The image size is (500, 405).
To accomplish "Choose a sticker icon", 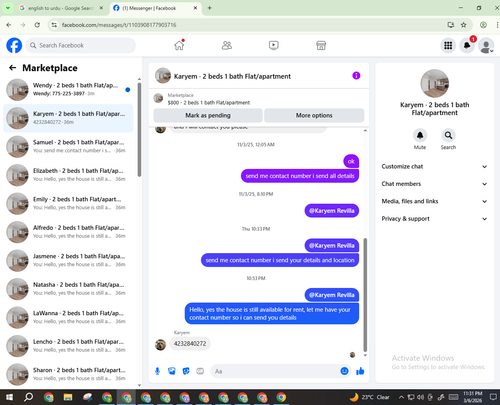I will [x=186, y=371].
